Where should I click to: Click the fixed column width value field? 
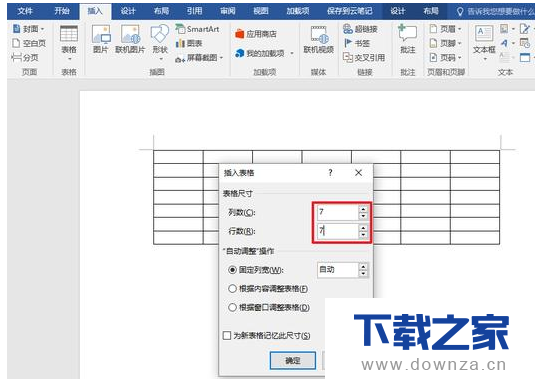pos(337,270)
